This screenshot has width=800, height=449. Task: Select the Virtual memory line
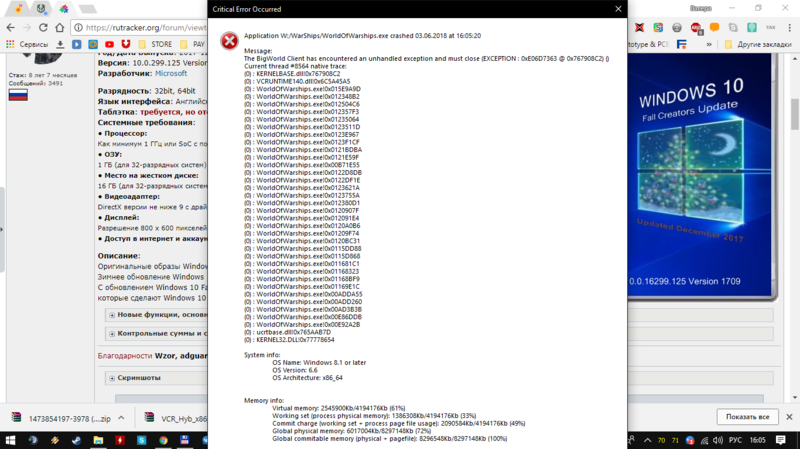pos(338,408)
